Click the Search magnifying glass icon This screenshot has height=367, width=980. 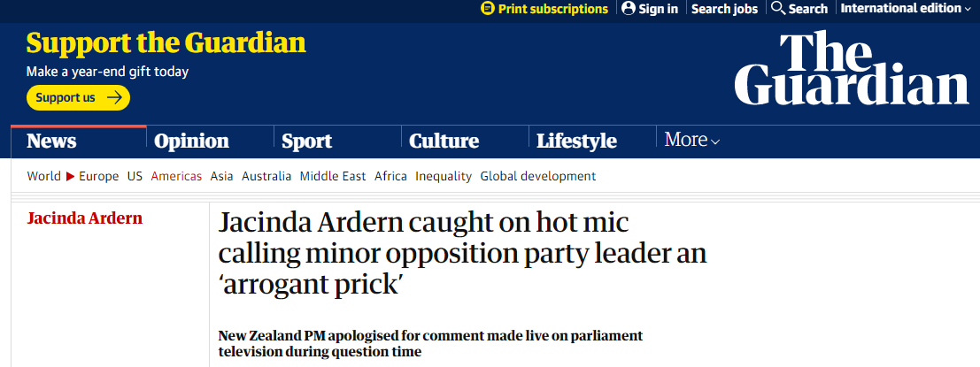(x=778, y=9)
